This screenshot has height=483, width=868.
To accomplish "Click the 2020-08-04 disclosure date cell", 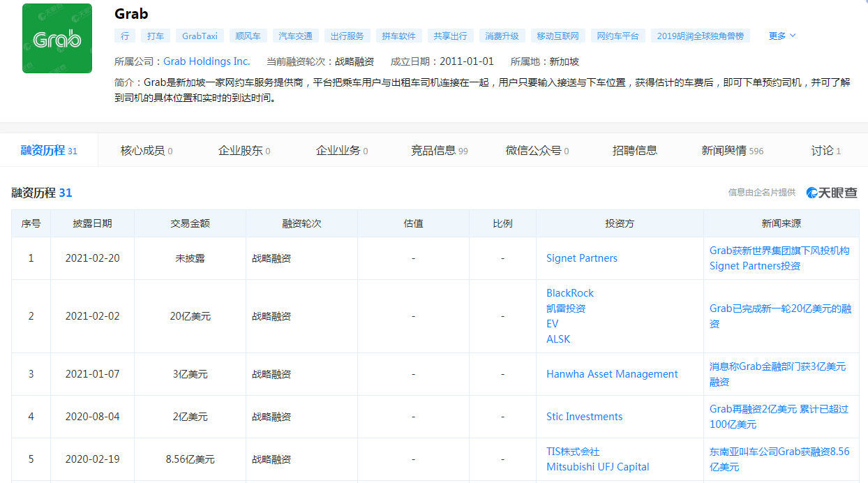I will 93,417.
